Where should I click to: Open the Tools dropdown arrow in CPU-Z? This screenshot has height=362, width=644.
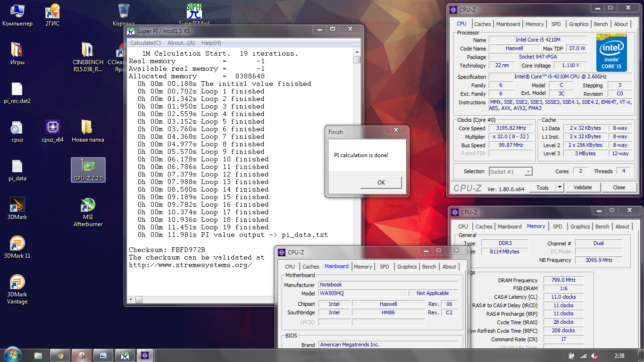coord(560,187)
